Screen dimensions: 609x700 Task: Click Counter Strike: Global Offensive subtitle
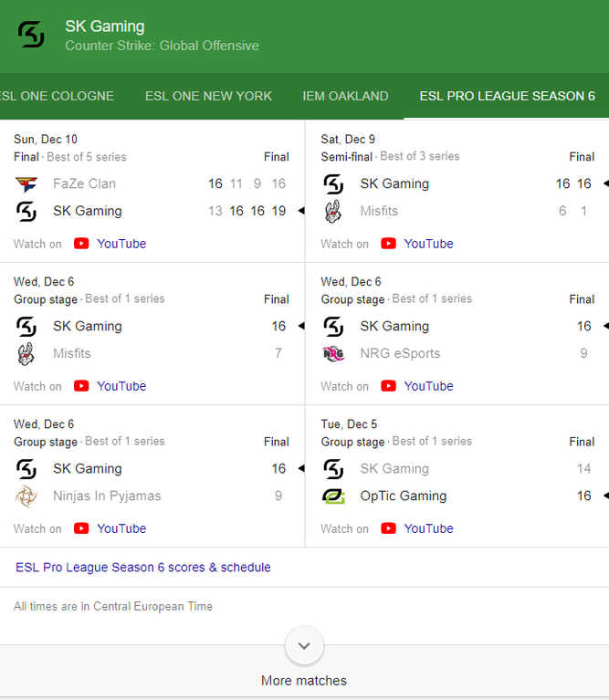[x=163, y=46]
